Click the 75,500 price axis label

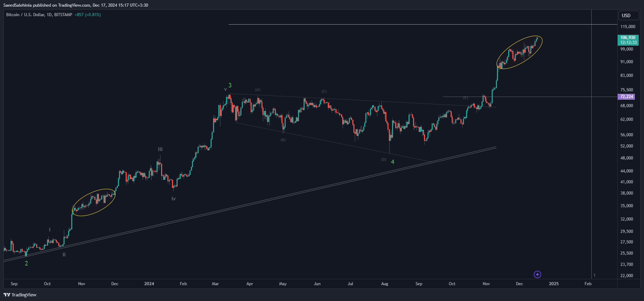click(x=627, y=90)
